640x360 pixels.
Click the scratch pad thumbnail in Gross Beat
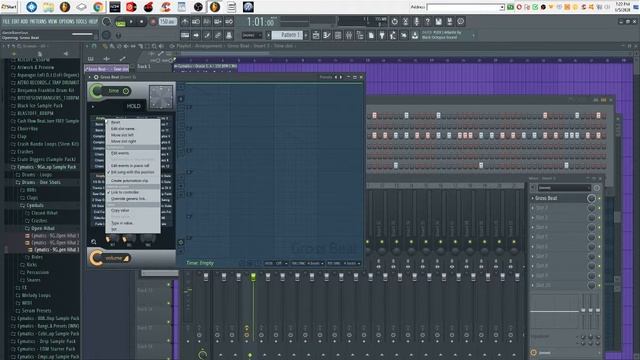coord(161,97)
